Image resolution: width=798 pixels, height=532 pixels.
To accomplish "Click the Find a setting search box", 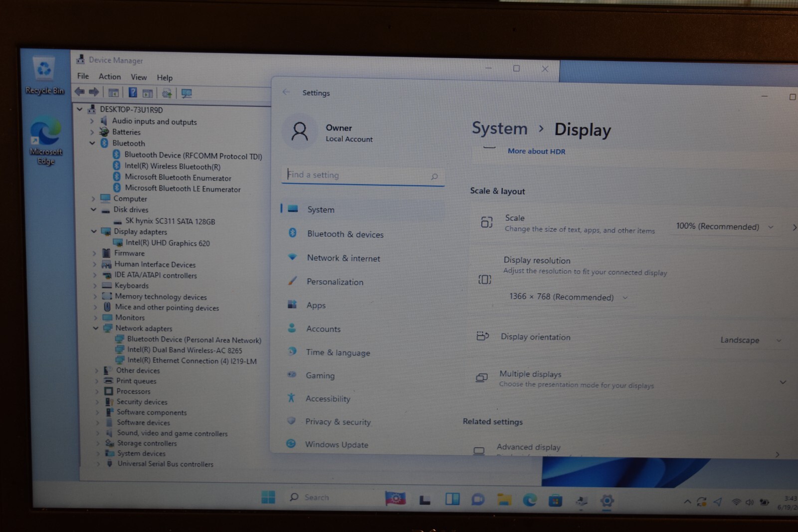I will click(x=363, y=176).
